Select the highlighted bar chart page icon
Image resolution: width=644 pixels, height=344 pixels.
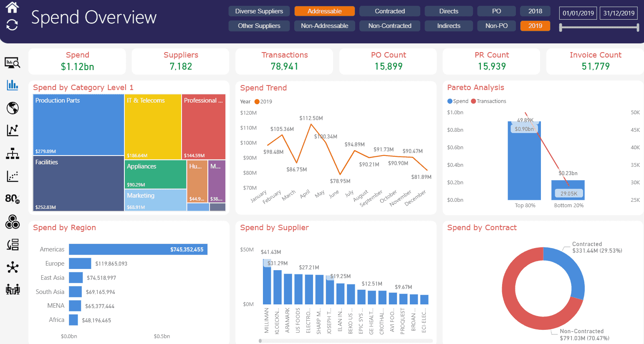click(x=12, y=85)
